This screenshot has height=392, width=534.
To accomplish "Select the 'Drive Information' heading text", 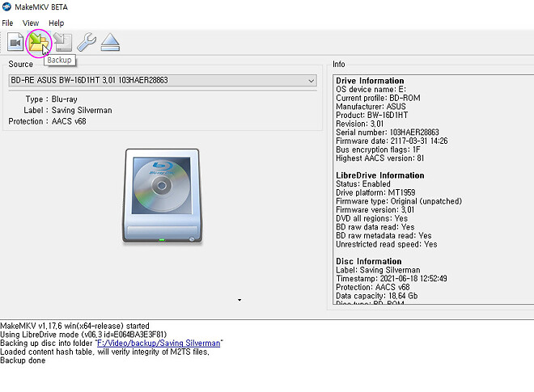I will click(370, 81).
